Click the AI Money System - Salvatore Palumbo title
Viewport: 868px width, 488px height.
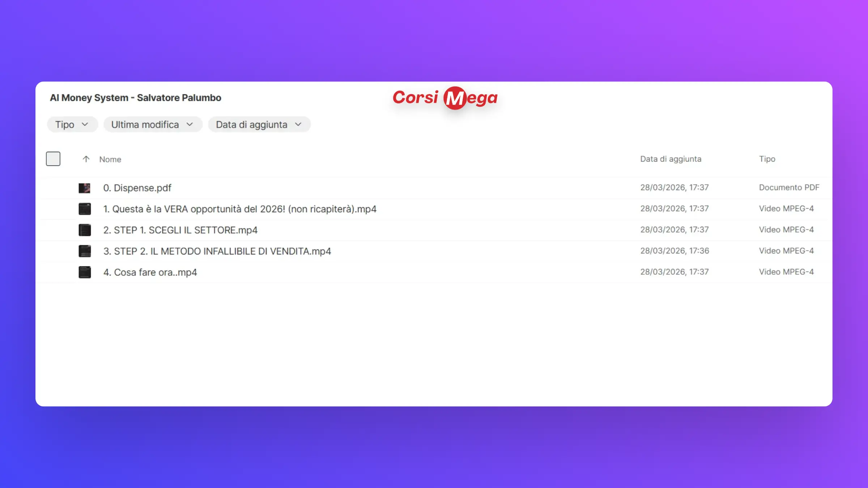[136, 98]
